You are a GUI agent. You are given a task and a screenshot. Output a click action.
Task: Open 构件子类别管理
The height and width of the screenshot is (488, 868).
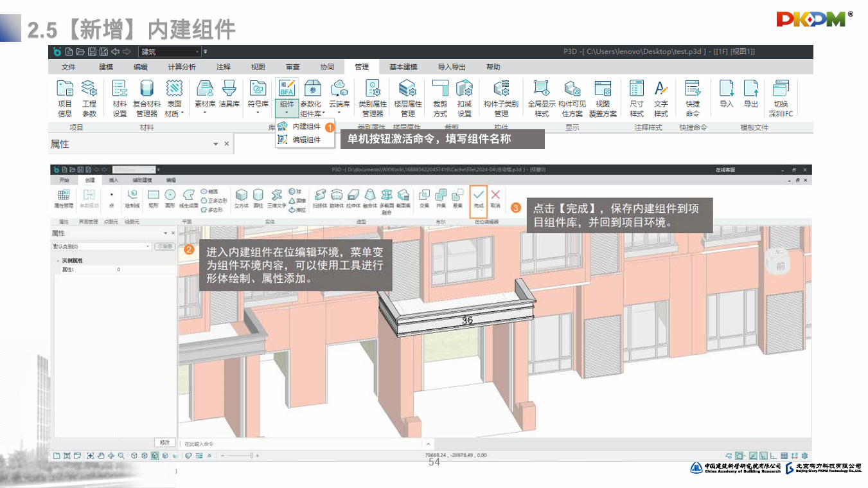pos(501,98)
